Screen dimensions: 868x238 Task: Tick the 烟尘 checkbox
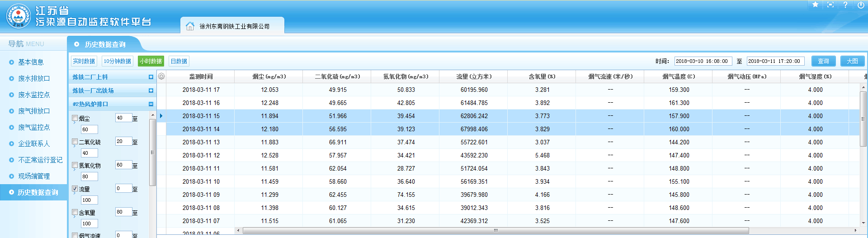coord(75,118)
